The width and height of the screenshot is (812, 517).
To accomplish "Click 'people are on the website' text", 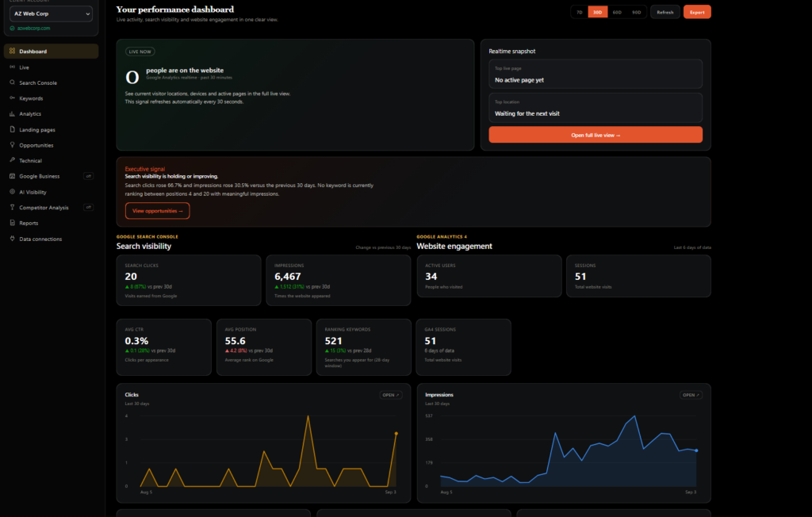I will [185, 71].
